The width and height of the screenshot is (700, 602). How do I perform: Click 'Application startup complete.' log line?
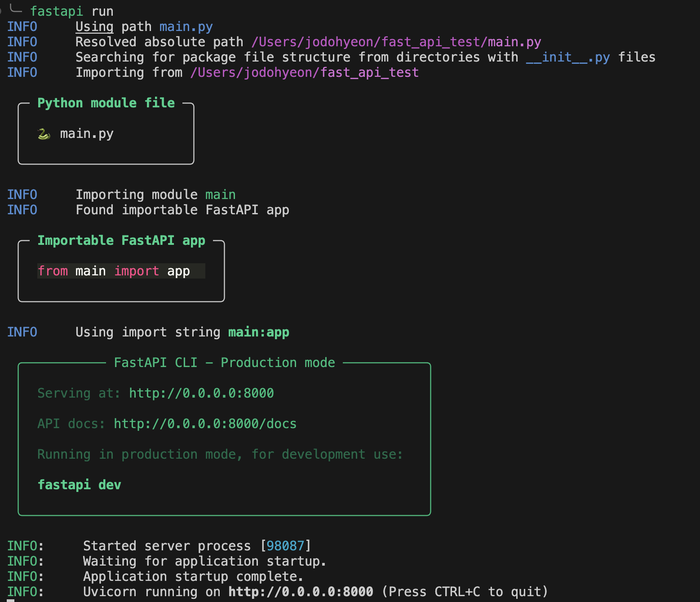(193, 576)
